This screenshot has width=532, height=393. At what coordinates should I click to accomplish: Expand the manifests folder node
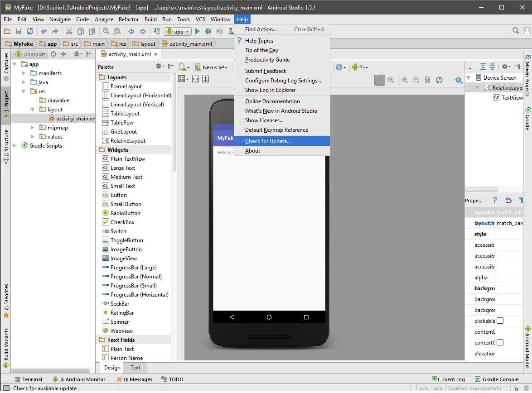pyautogui.click(x=24, y=73)
